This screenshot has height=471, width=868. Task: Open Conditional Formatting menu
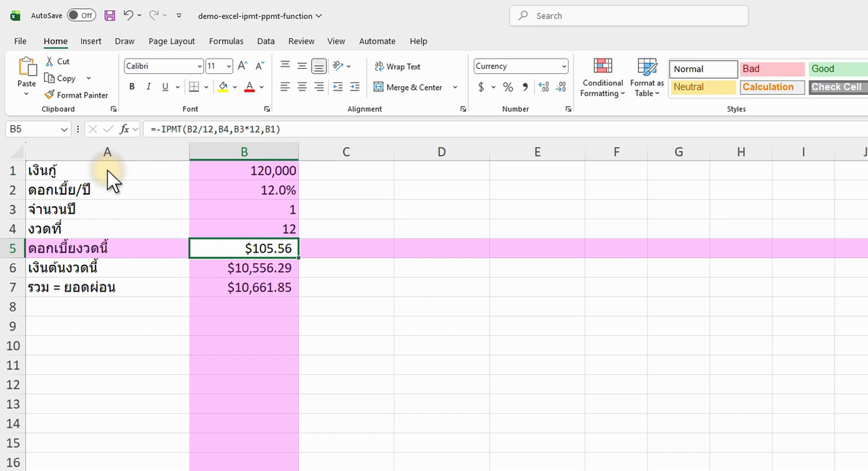coord(603,77)
